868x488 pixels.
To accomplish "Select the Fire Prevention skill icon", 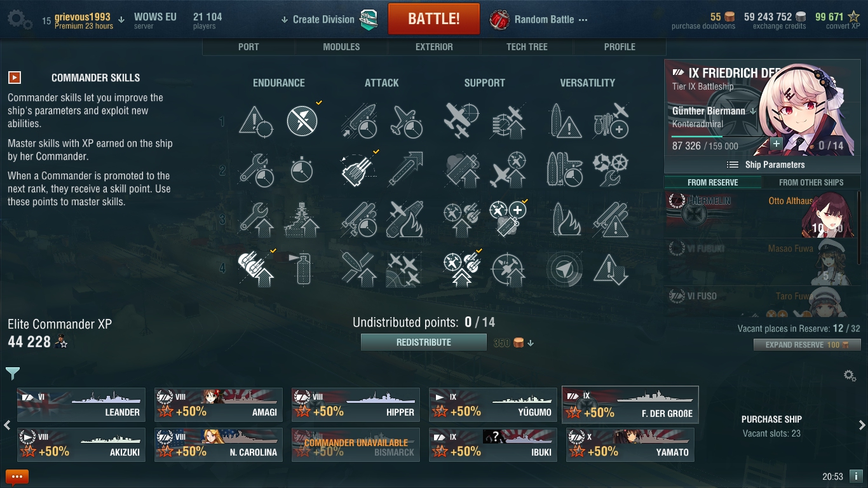I will pos(302,268).
